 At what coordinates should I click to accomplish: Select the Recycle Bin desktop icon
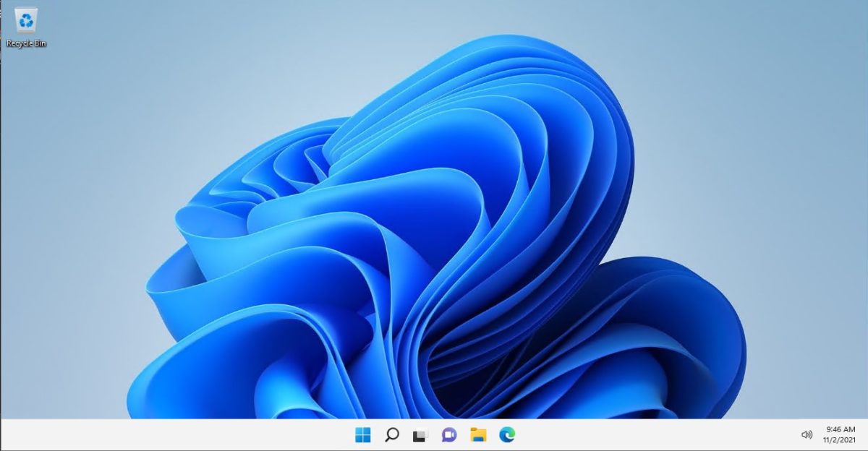[27, 27]
